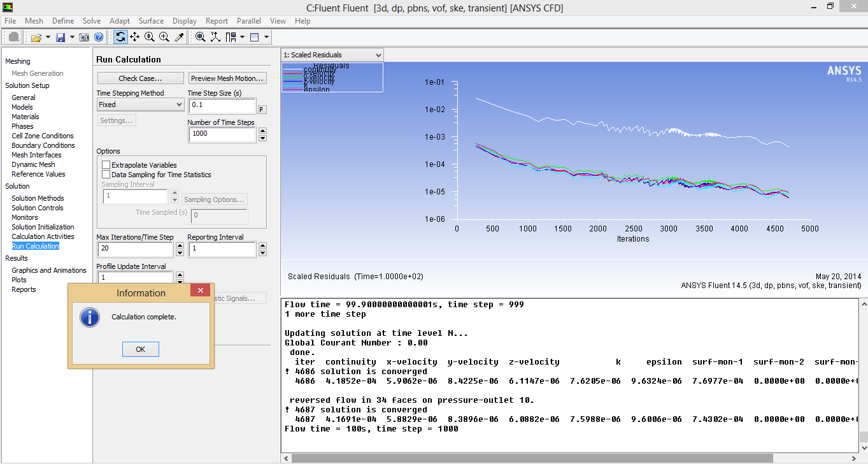The height and width of the screenshot is (464, 868).
Task: Decrease Number of Time Steps with down arrow
Action: (262, 138)
